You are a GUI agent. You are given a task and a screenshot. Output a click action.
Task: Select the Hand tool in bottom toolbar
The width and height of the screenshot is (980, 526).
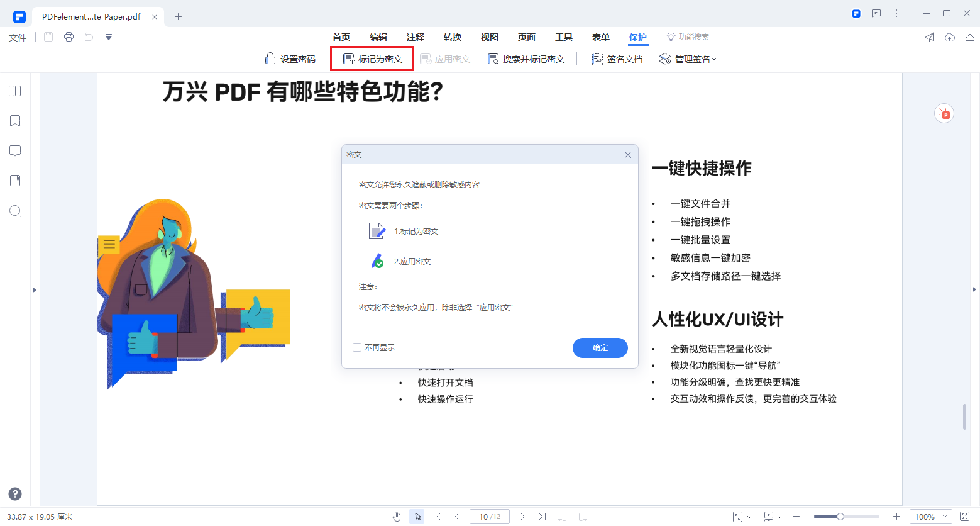[x=397, y=517]
